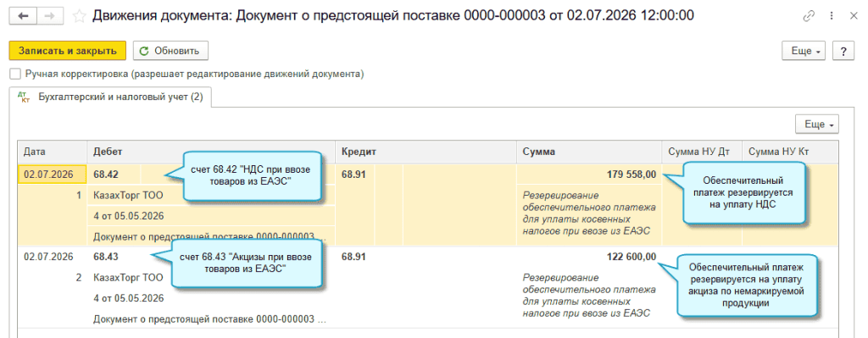Image resolution: width=868 pixels, height=338 pixels.
Task: Expand the table's Еще dropdown
Action: tap(817, 125)
